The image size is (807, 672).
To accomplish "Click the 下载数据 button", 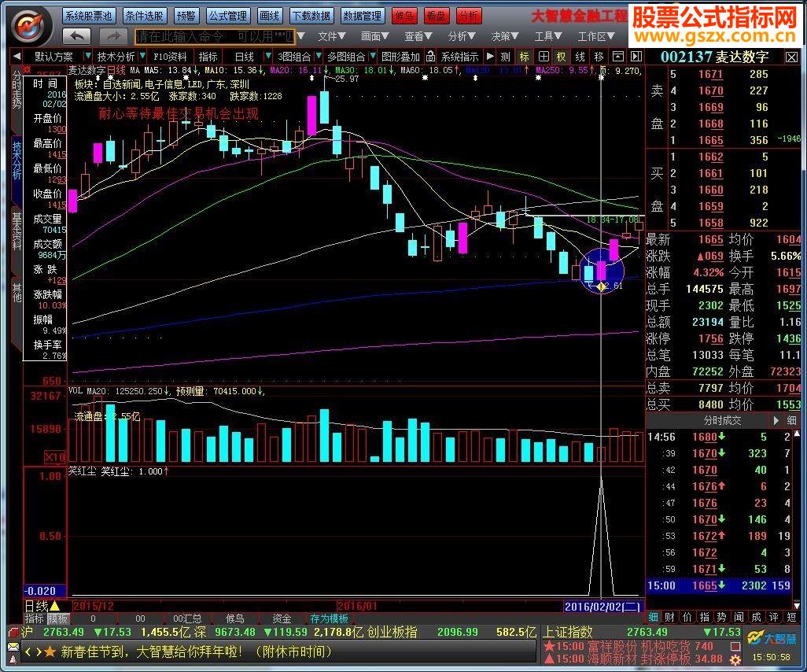I will tap(311, 16).
